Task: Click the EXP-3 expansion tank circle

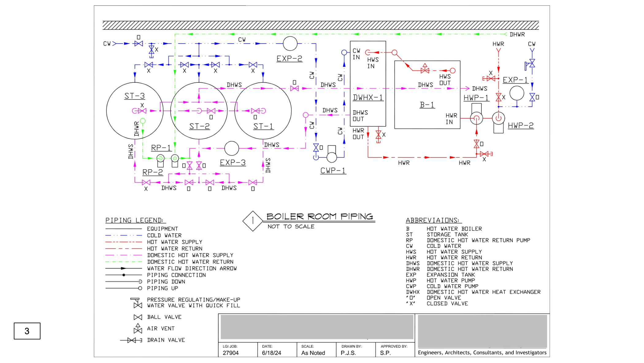Action: [232, 149]
